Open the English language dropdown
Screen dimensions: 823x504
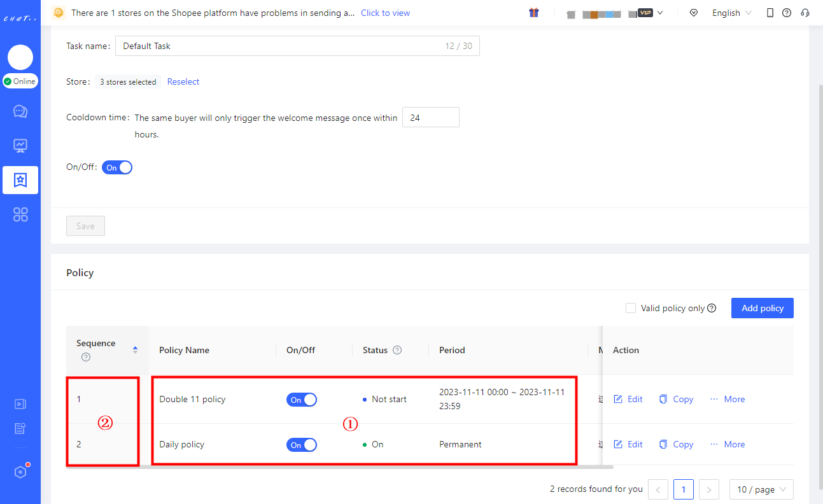[731, 13]
